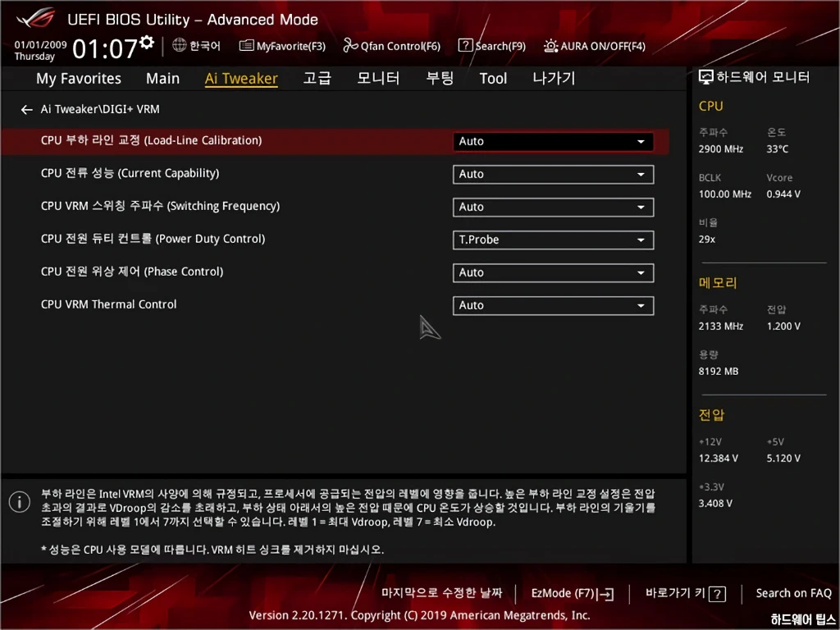Click the 0.944 V Vcore value

pyautogui.click(x=783, y=194)
